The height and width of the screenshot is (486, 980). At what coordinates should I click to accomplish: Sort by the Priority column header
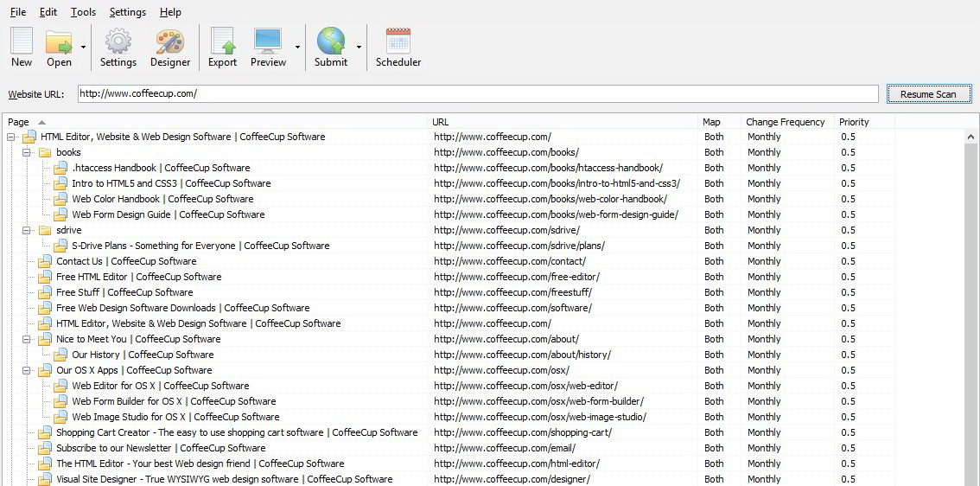(864, 122)
